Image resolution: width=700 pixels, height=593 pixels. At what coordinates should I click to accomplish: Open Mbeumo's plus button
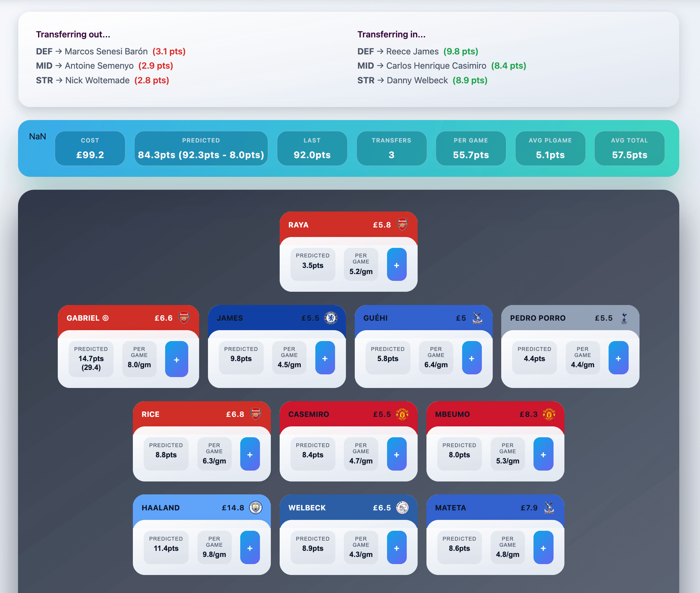point(543,454)
